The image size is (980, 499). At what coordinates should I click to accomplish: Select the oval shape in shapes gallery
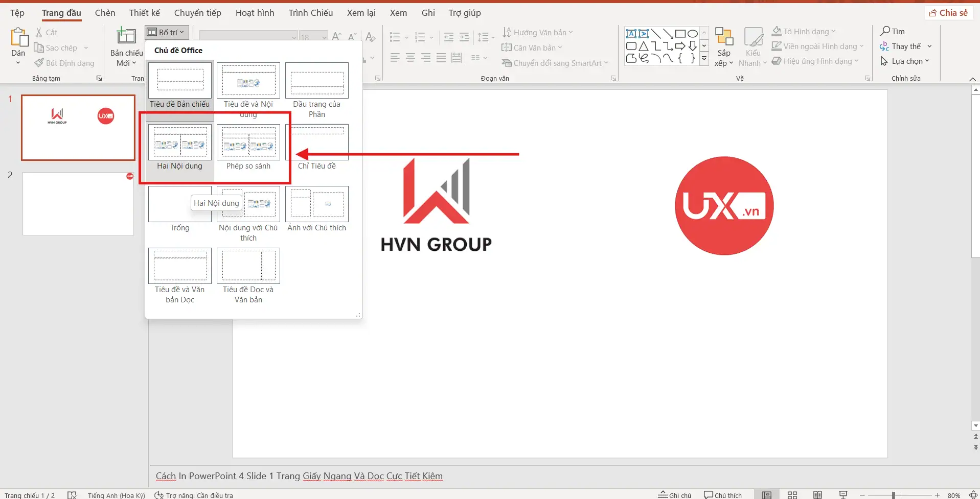(692, 34)
